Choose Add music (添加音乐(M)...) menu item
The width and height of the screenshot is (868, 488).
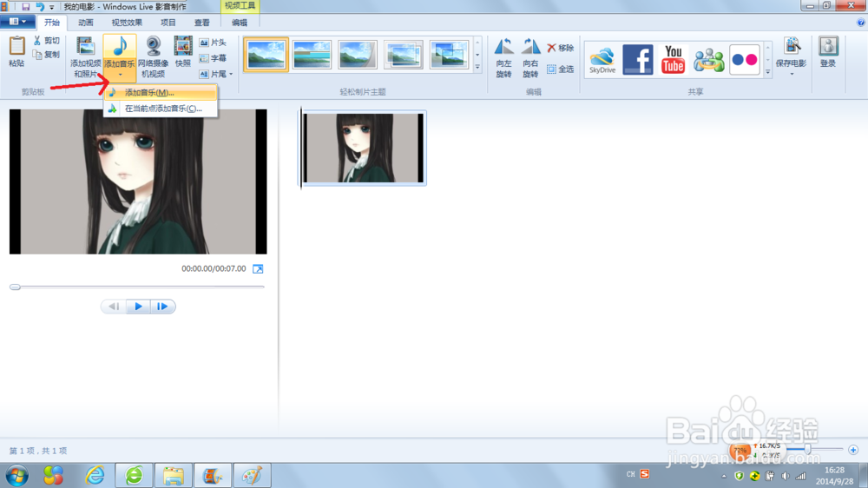pos(161,93)
